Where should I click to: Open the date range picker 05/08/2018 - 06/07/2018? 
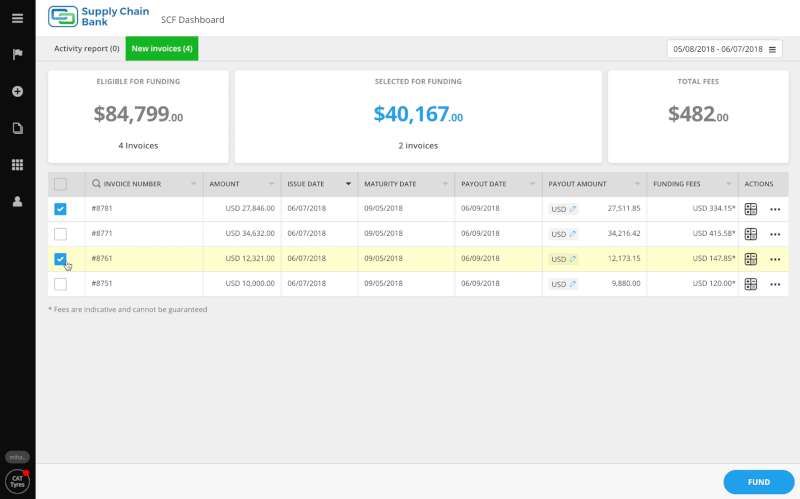click(724, 49)
